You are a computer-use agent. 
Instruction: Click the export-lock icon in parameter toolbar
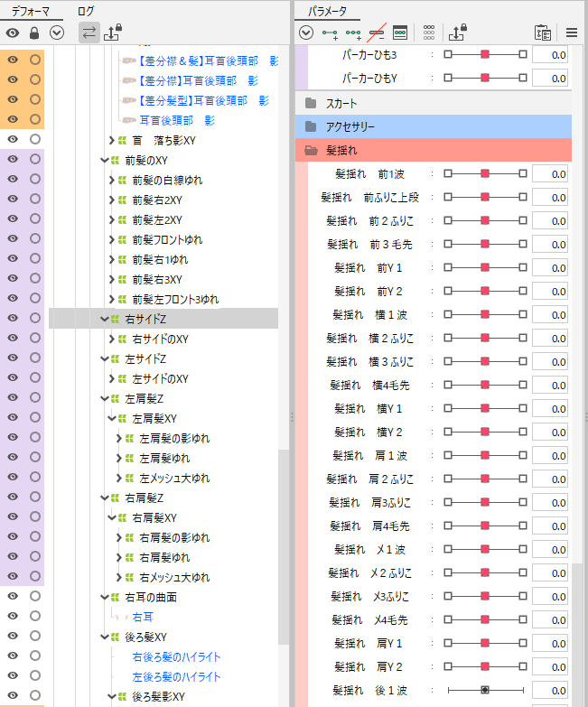(457, 33)
